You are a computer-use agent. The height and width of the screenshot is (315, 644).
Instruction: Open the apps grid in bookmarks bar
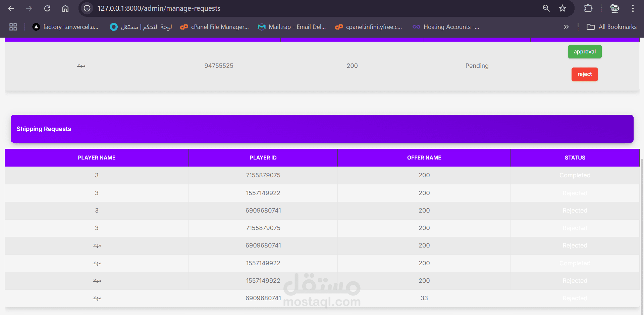(x=13, y=27)
